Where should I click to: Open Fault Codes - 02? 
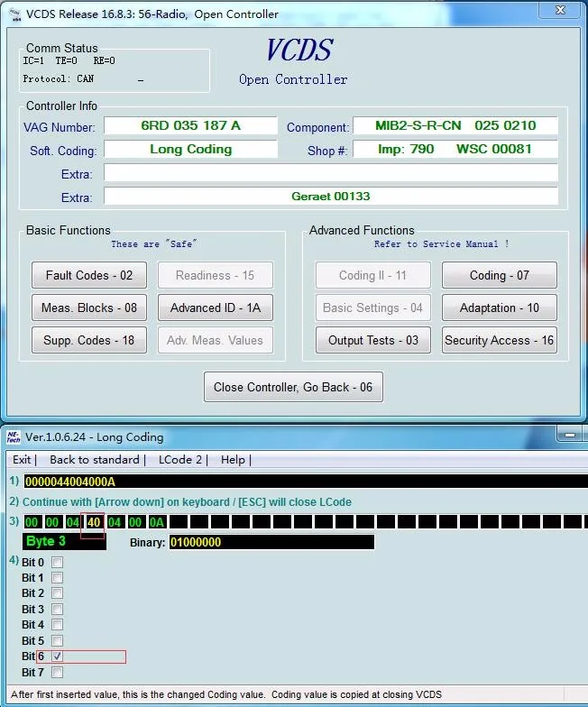89,275
